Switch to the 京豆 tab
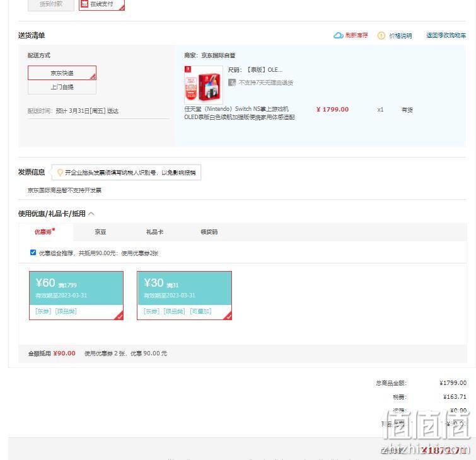Image resolution: width=476 pixels, height=460 pixels. click(100, 232)
